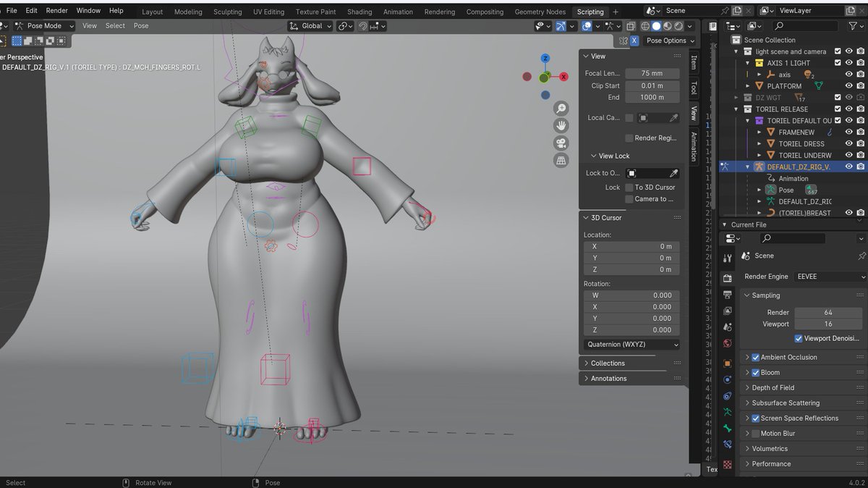Click the Viewport samples 16 field
The image size is (868, 488).
pos(830,324)
